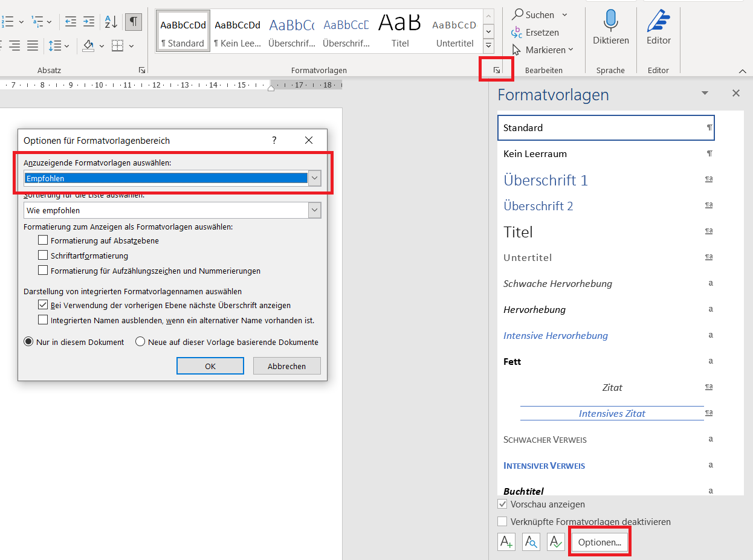This screenshot has height=560, width=753.
Task: Open the Style Inspector icon
Action: (x=531, y=542)
